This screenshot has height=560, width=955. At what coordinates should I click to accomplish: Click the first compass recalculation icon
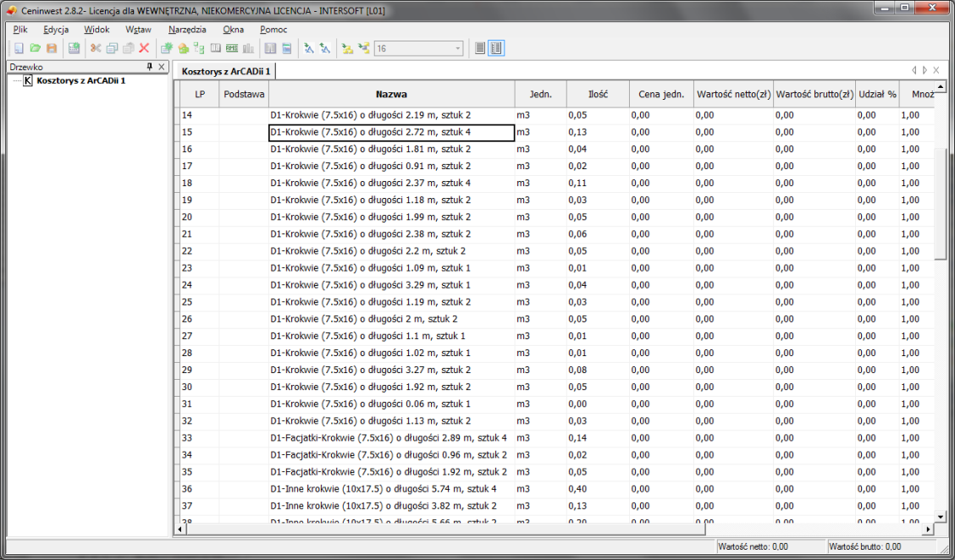pyautogui.click(x=309, y=48)
